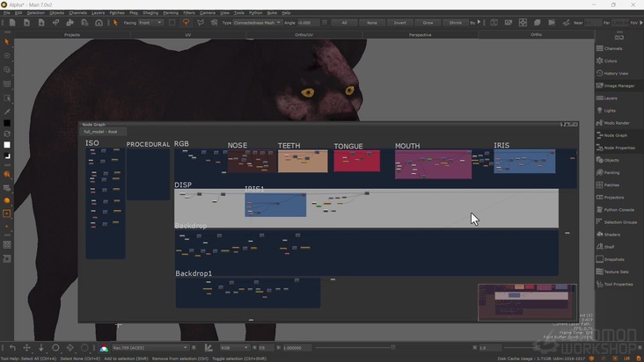Click the gamma curve icon in the bottom bar
The width and height of the screenshot is (644, 362).
(x=209, y=348)
